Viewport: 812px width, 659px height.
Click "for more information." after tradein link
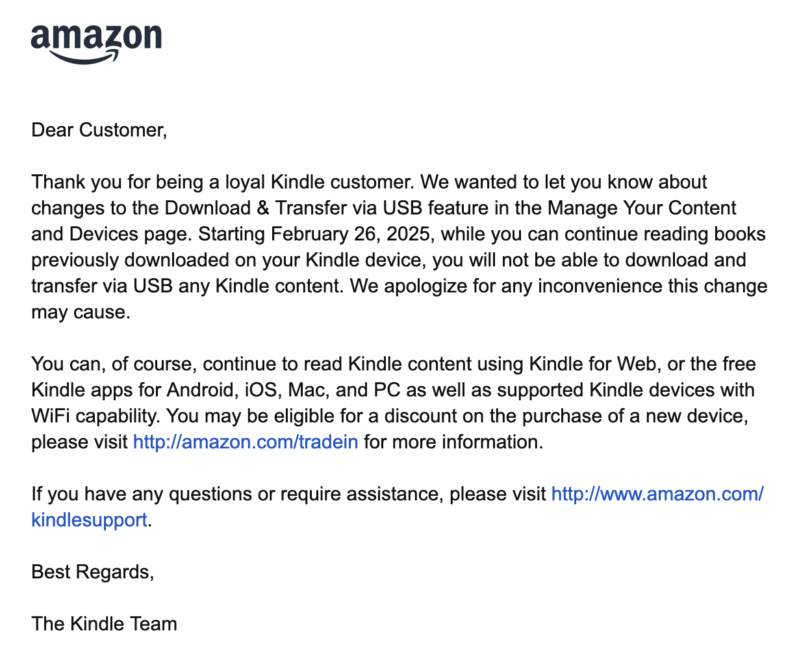(x=453, y=442)
